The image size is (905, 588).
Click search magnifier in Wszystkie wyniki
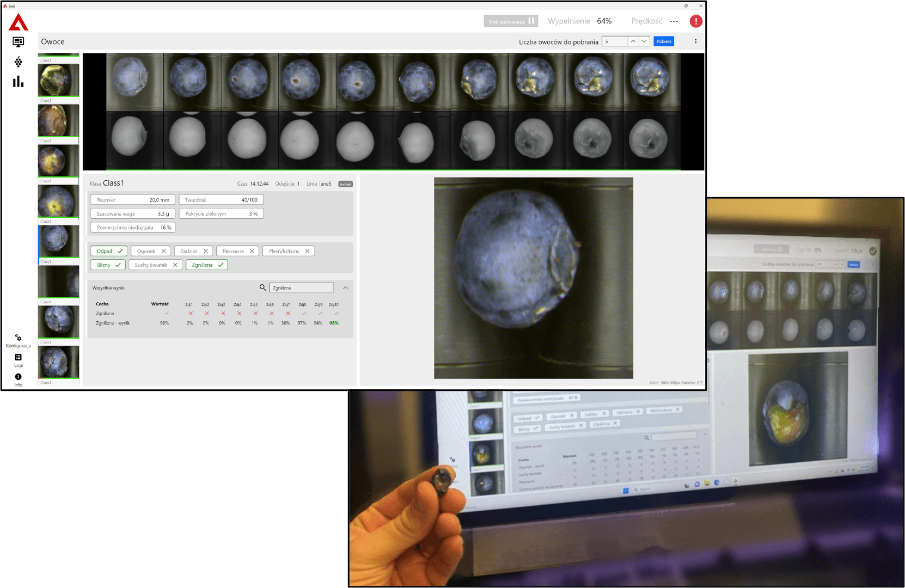[x=262, y=287]
